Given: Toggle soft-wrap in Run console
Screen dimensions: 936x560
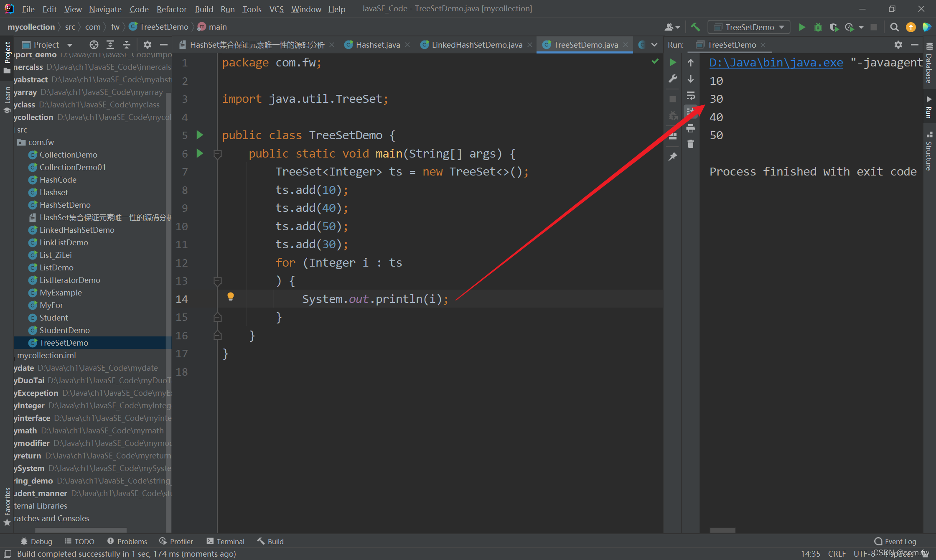Looking at the screenshot, I should [691, 96].
